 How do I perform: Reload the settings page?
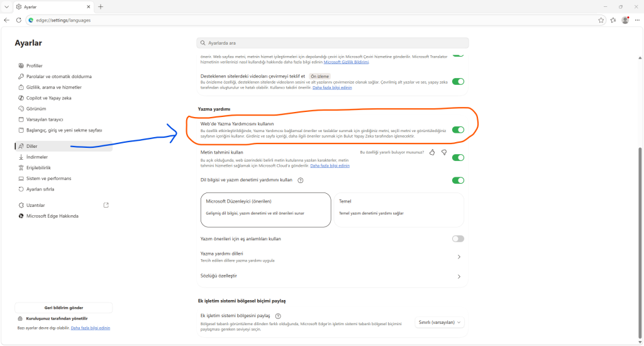click(x=18, y=20)
